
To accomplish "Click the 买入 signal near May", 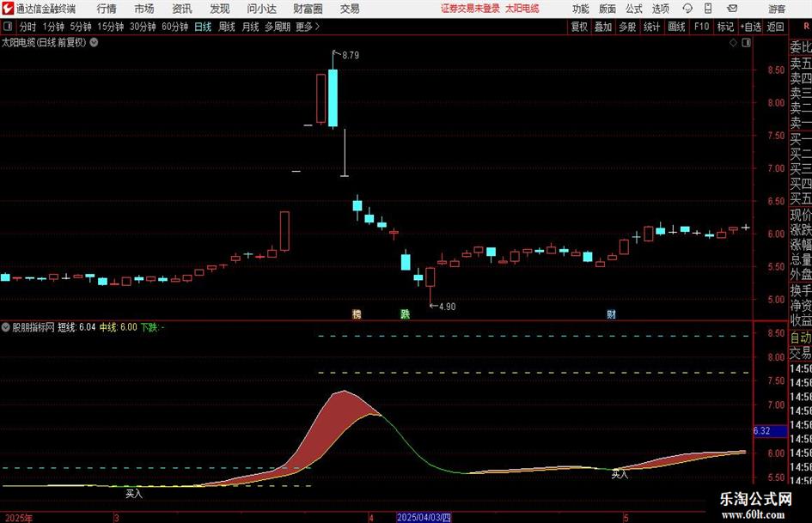I will (620, 474).
